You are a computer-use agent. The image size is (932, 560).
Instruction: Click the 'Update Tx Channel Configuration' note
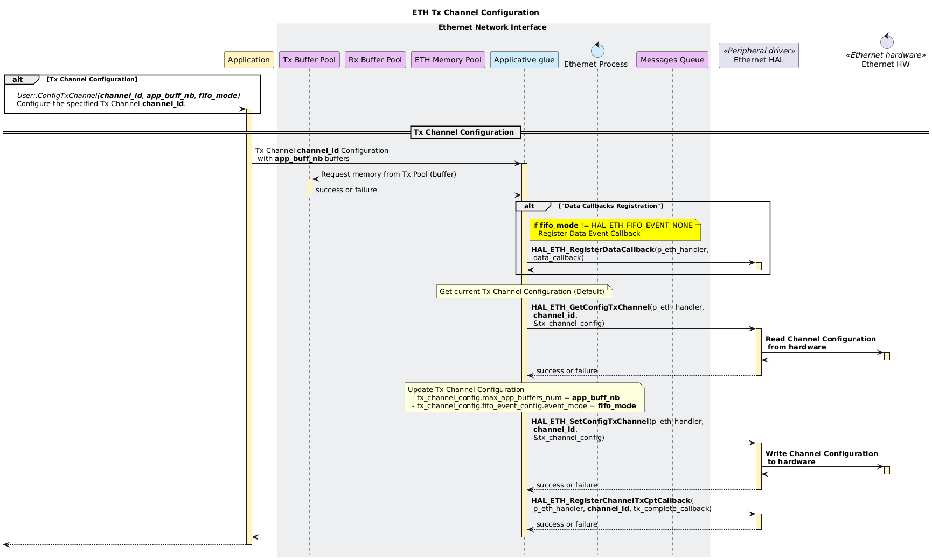click(524, 397)
